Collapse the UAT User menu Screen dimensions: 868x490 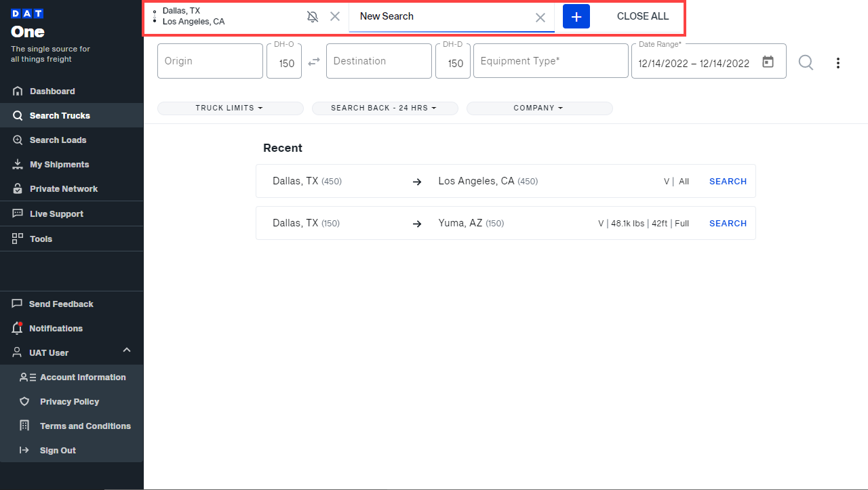click(x=126, y=350)
